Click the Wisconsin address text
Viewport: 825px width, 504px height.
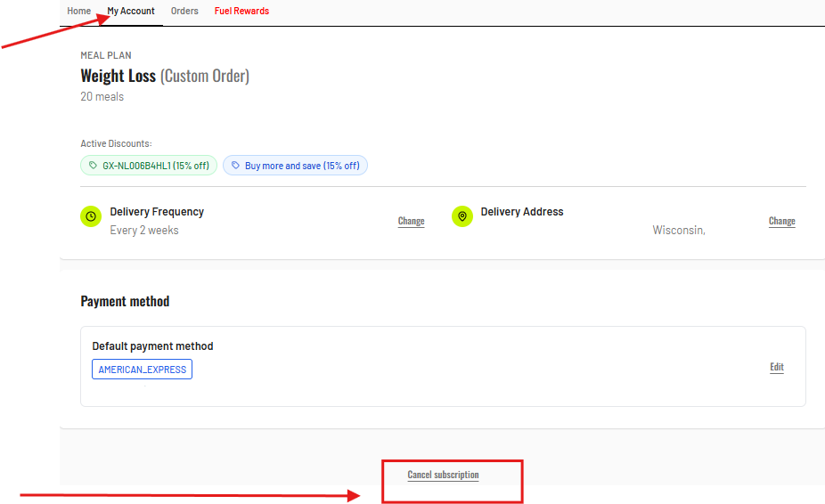click(679, 231)
